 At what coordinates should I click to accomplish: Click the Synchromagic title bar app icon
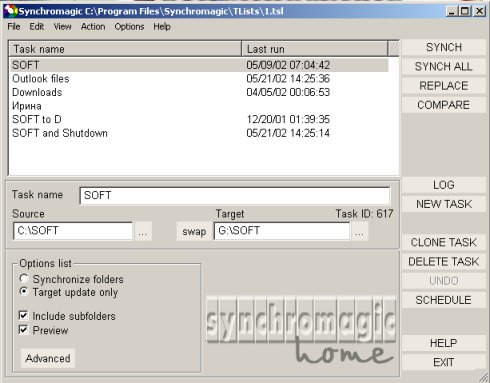(x=11, y=11)
